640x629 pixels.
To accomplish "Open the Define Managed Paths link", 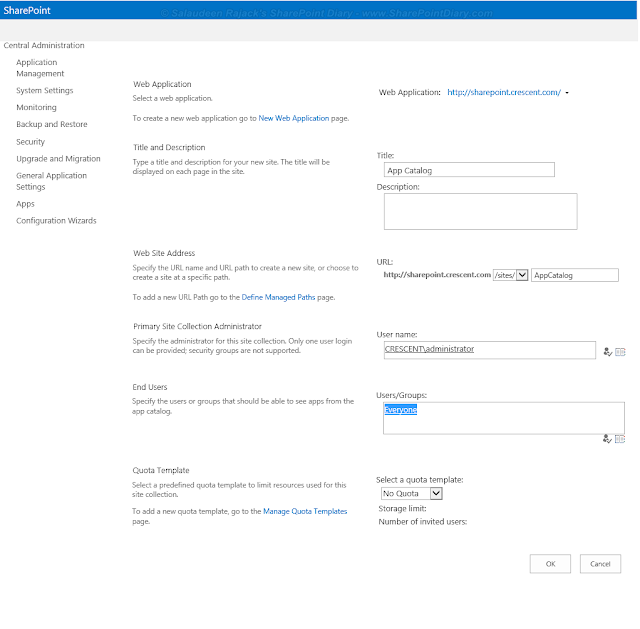I will (278, 298).
